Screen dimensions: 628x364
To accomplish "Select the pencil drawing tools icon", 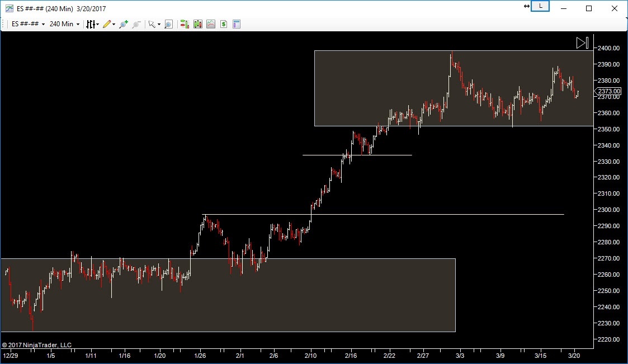I will 108,24.
